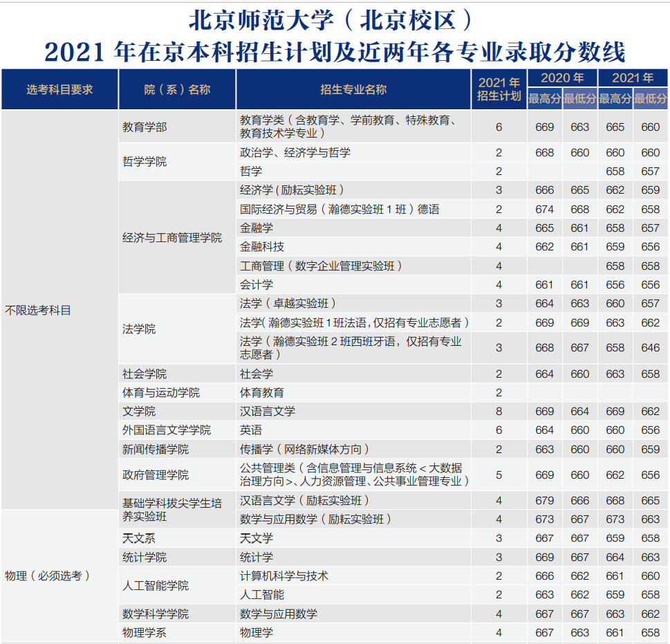Screen dimensions: 670x644
Task: Click enrollment plan 5 for 公共管理类
Action: [499, 475]
